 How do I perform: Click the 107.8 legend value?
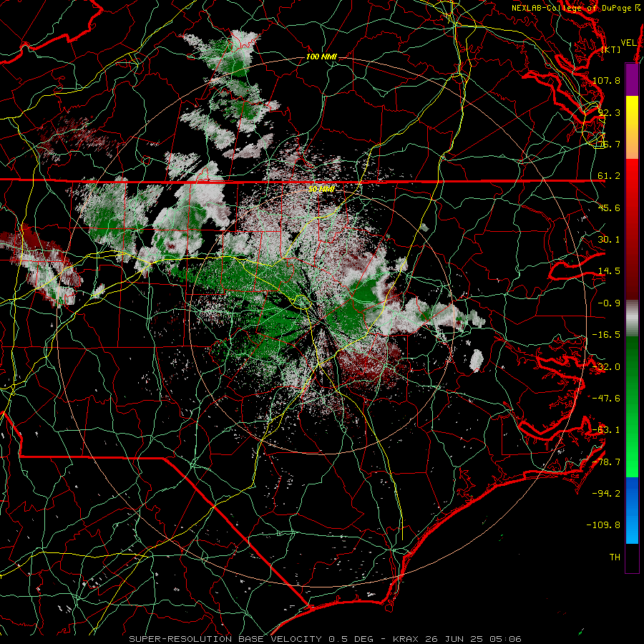(606, 80)
